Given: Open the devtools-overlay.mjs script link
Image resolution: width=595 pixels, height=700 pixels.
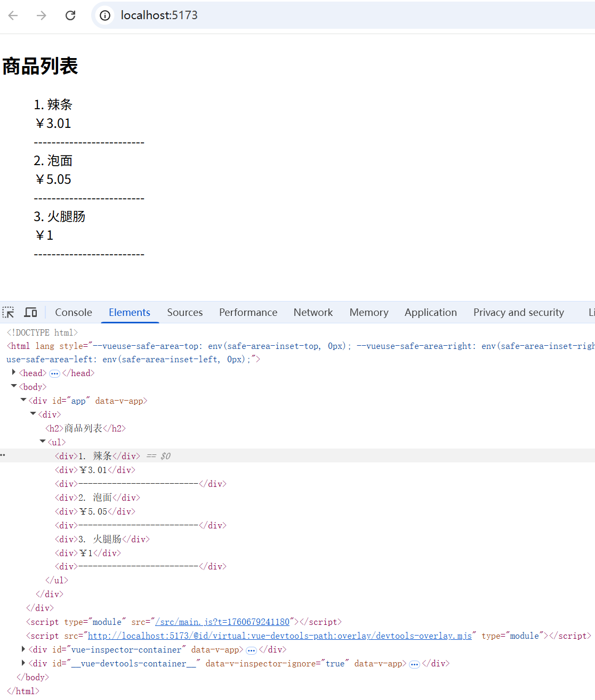Looking at the screenshot, I should (x=280, y=636).
